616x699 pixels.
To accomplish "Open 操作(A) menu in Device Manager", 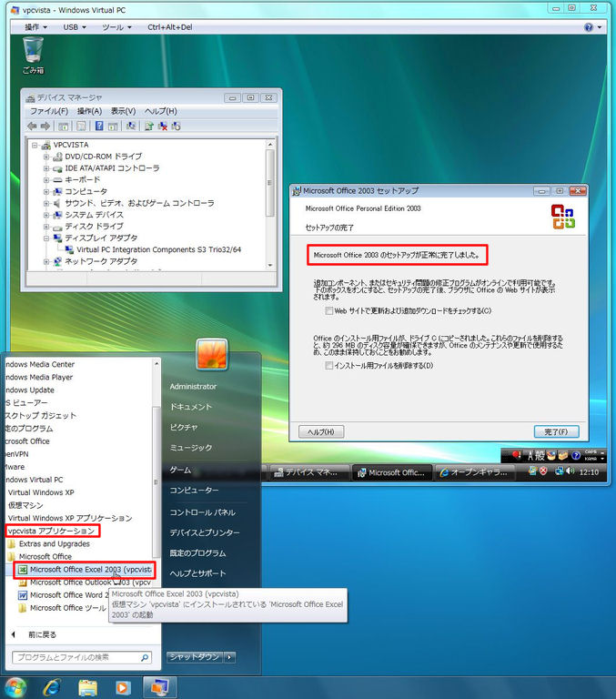I will tap(89, 111).
